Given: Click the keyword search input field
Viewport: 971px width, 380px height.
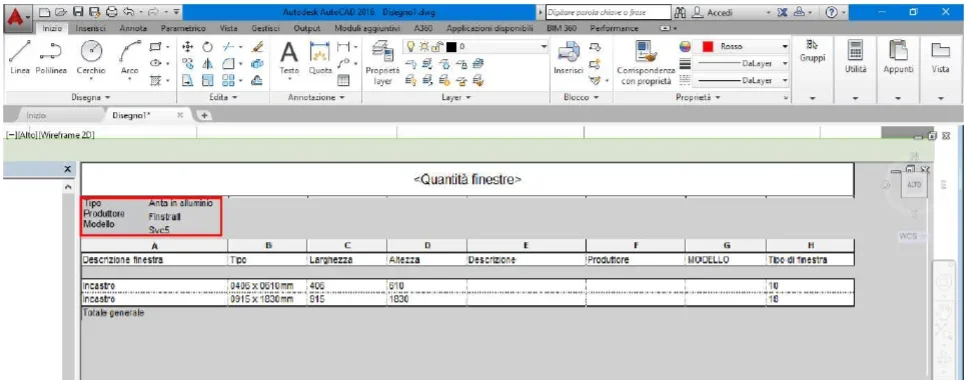Looking at the screenshot, I should (608, 12).
